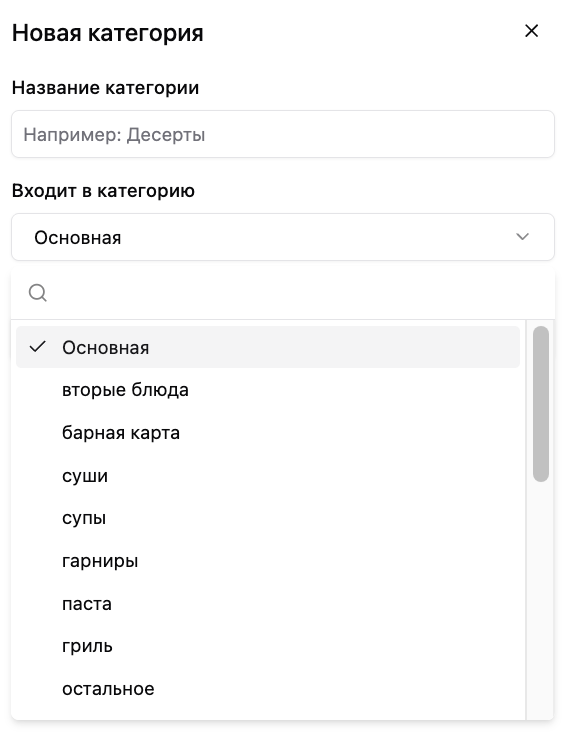
Task: Choose супы as parent category
Action: [x=268, y=518]
